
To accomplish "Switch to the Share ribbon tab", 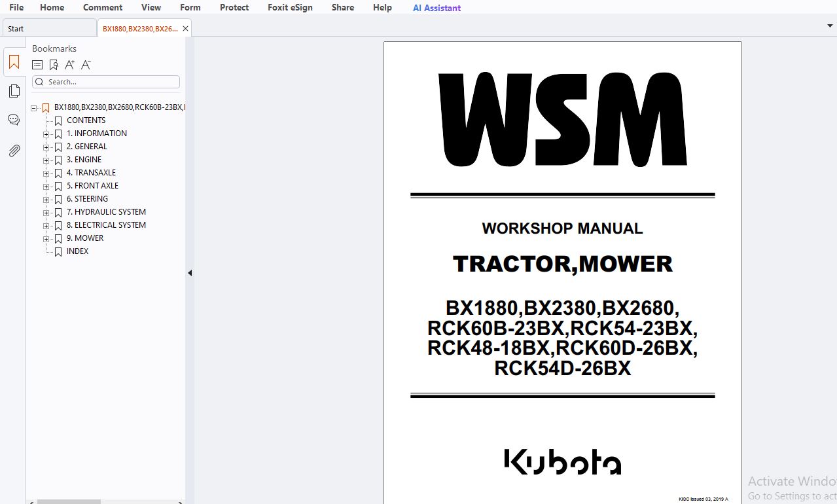I will pyautogui.click(x=343, y=7).
